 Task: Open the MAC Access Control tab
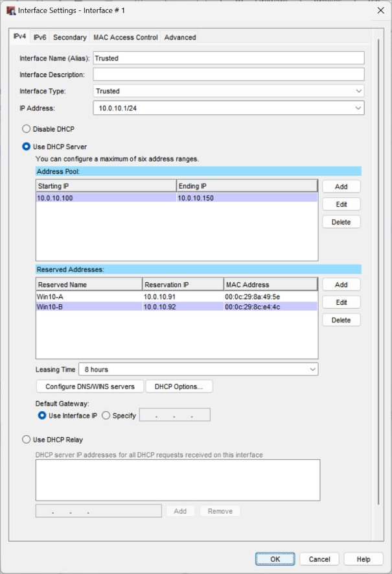(126, 38)
